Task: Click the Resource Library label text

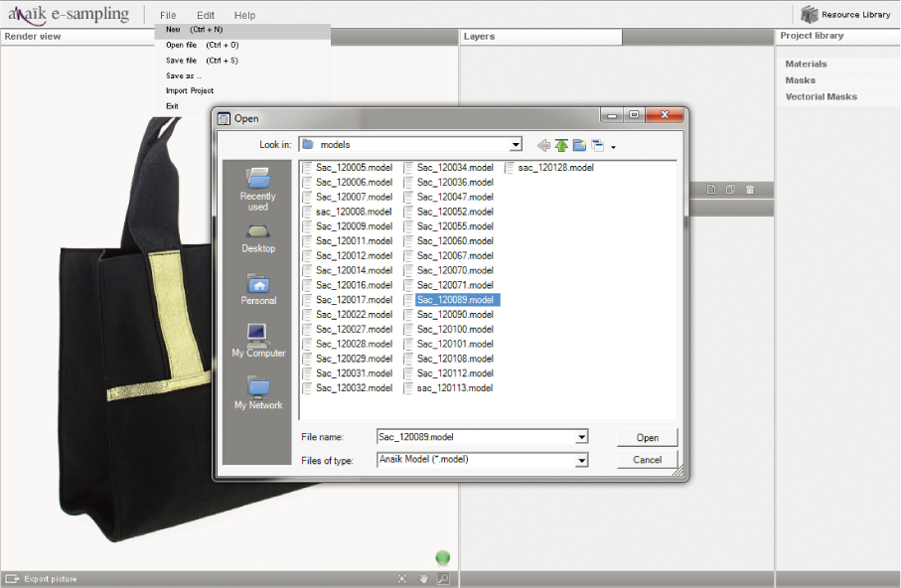Action: (x=855, y=14)
